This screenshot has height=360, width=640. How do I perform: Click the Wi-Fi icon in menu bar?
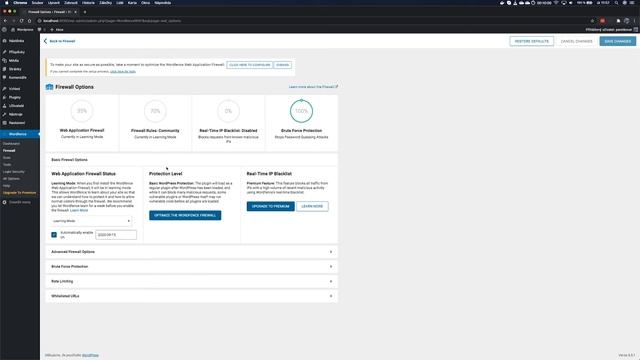[556, 3]
